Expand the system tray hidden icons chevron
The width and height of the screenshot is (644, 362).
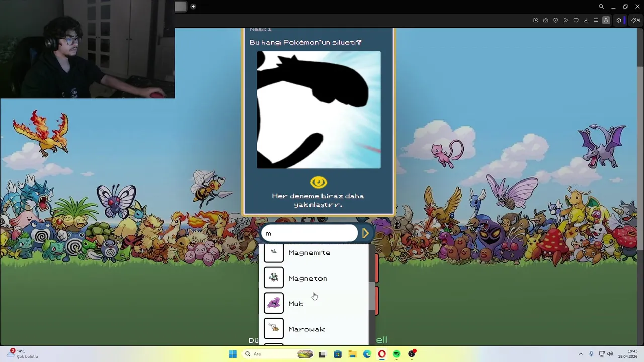580,354
